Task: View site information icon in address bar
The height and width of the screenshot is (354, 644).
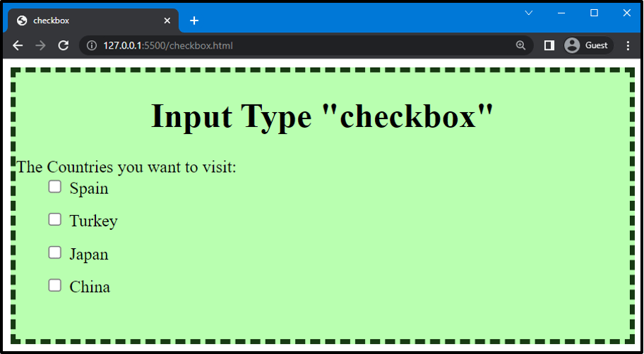Action: [x=92, y=45]
